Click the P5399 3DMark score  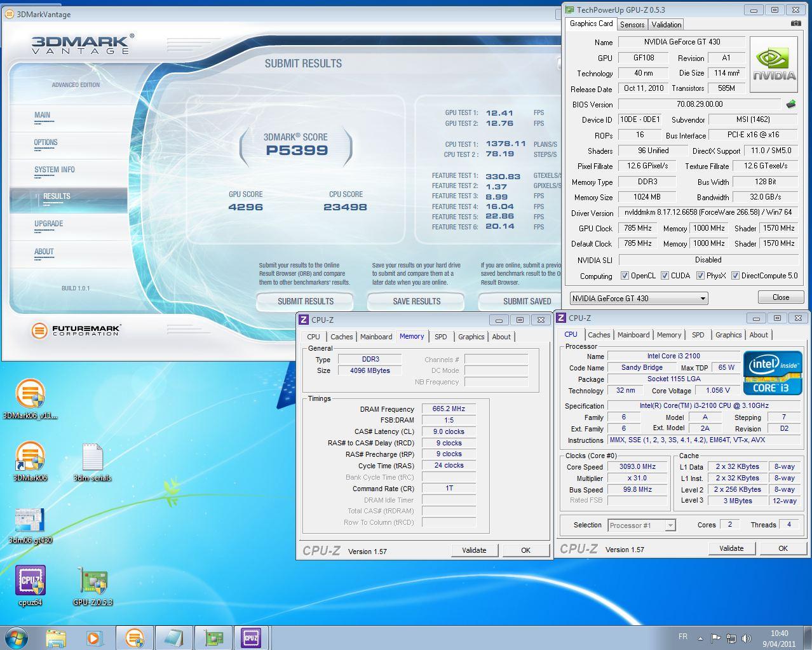tap(297, 151)
